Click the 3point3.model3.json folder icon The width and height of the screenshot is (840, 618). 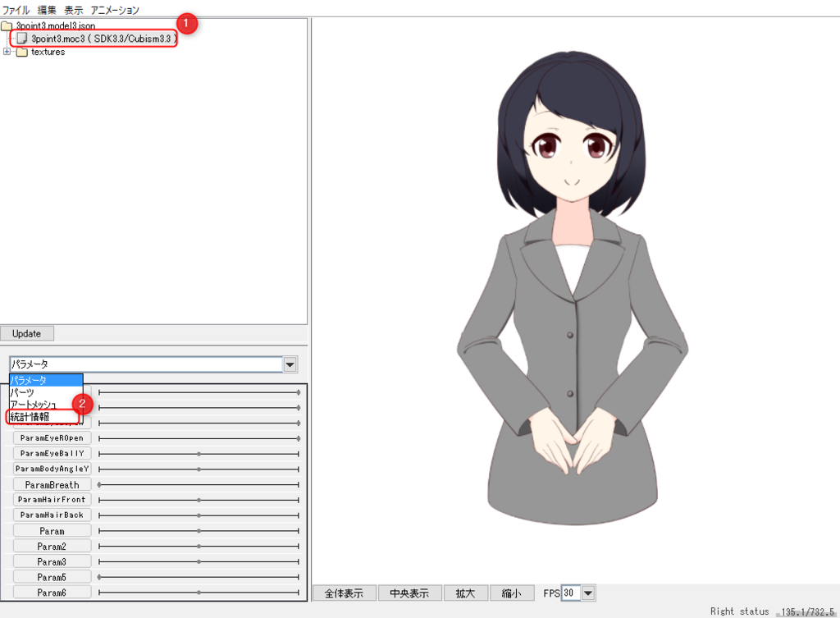pyautogui.click(x=7, y=25)
